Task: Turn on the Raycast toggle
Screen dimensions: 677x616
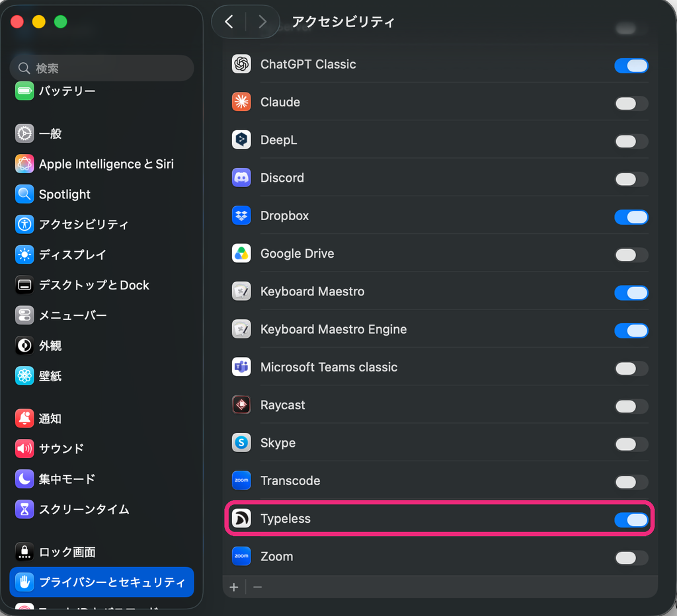Action: [631, 406]
